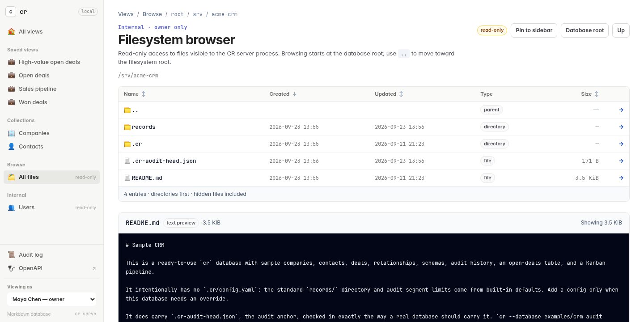Screen dimensions: 644x322
Task: Open All views in sidebar
Action: 52,32
